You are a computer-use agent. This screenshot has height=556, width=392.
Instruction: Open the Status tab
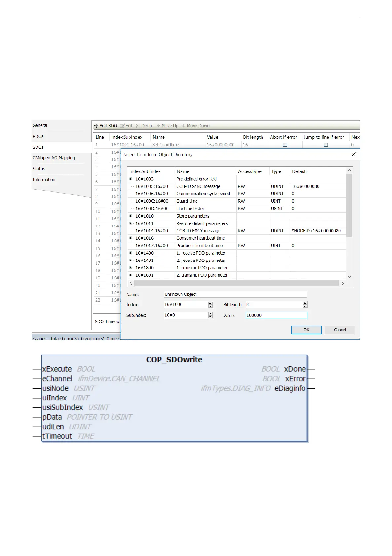tap(39, 169)
